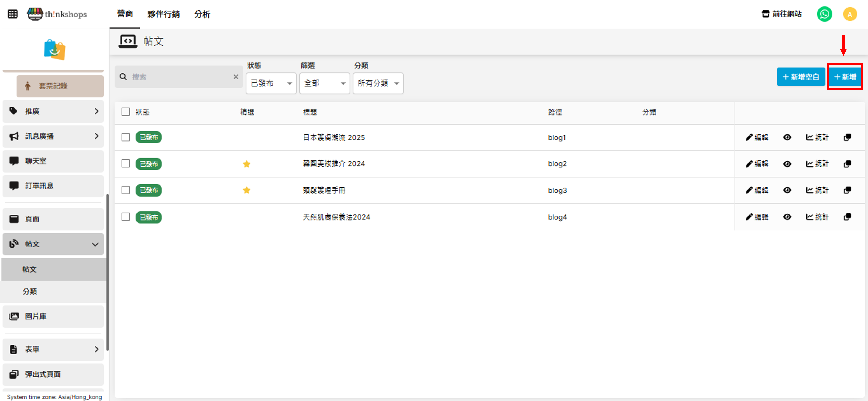Preview the blog4 post with eye icon
868x401 pixels.
coord(787,217)
